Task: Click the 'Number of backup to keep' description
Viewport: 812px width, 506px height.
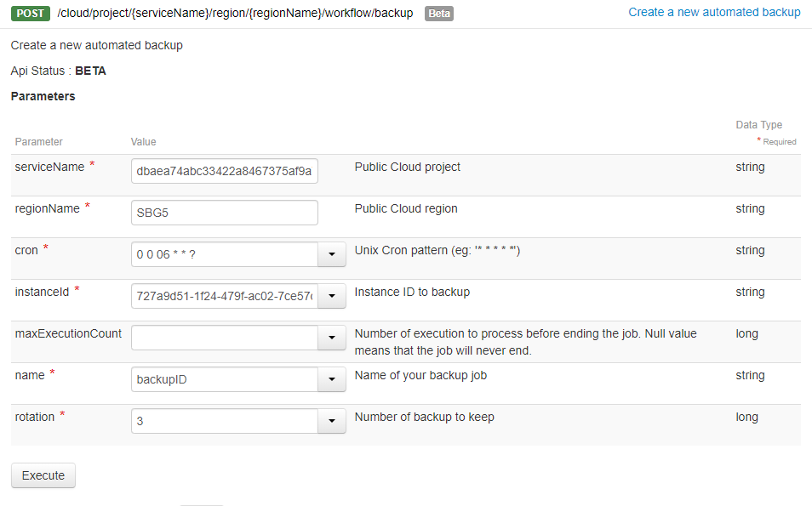Action: tap(424, 417)
